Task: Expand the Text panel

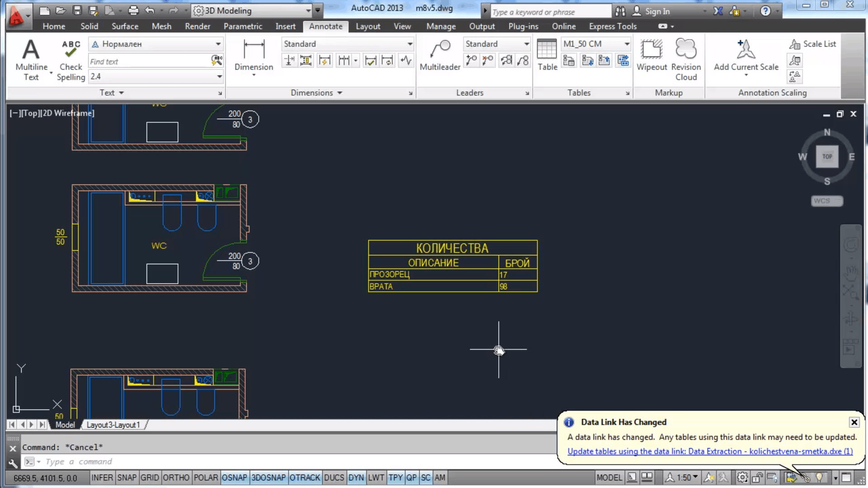Action: click(112, 93)
